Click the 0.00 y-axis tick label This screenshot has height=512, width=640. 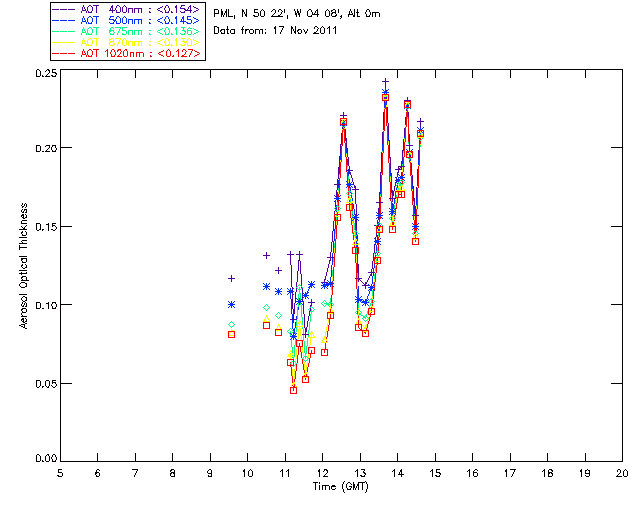pos(45,458)
